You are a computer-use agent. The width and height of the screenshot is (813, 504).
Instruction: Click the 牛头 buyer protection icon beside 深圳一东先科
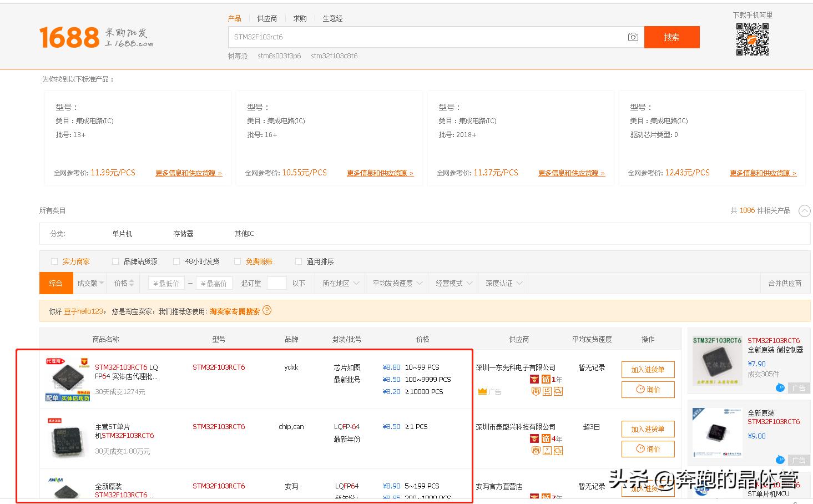click(x=534, y=379)
